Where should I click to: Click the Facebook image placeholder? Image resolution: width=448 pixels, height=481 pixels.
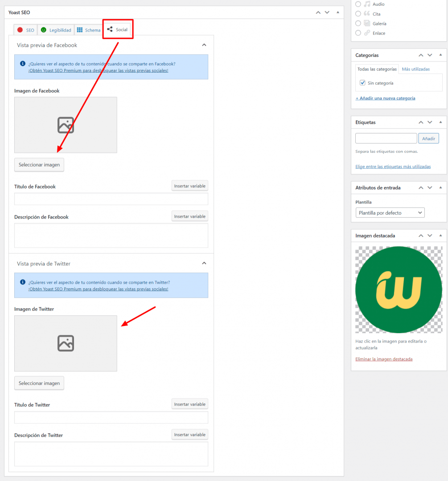(66, 125)
